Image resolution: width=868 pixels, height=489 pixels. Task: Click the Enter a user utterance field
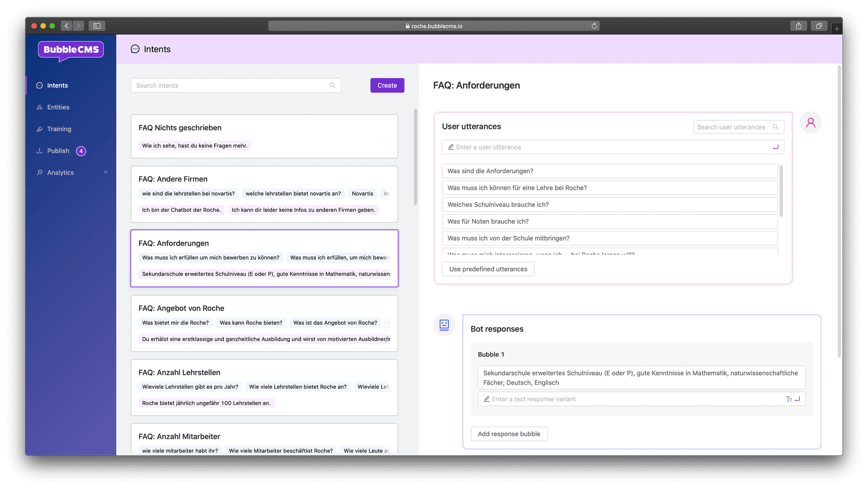pos(610,147)
